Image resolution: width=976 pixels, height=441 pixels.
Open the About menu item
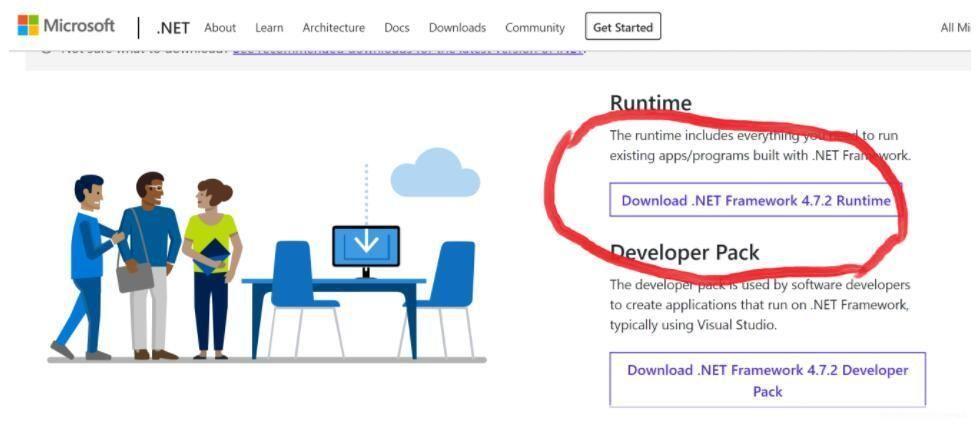pos(220,28)
